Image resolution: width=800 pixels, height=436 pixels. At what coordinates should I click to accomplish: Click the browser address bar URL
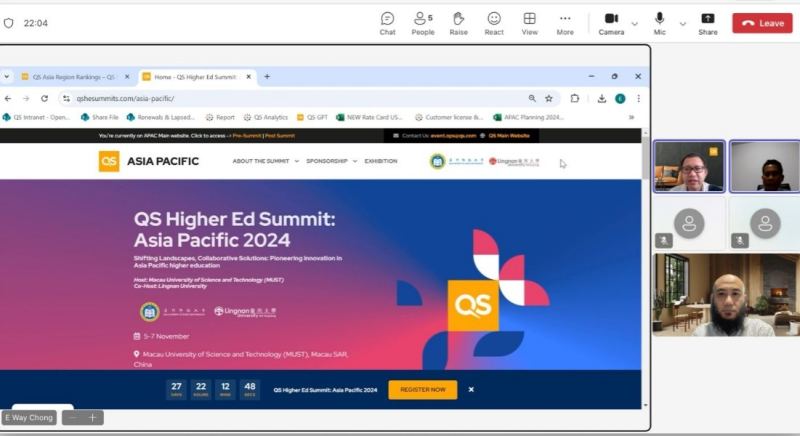tap(126, 98)
